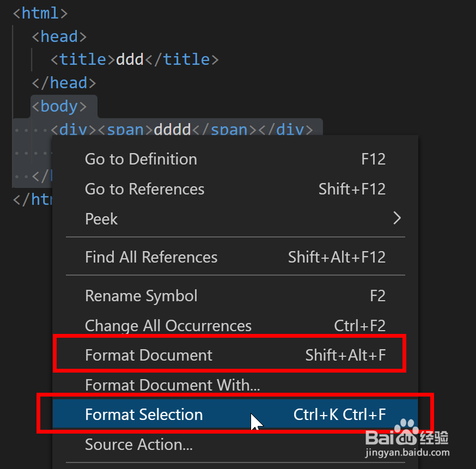
Task: Open the Peek menu item
Action: [x=235, y=218]
